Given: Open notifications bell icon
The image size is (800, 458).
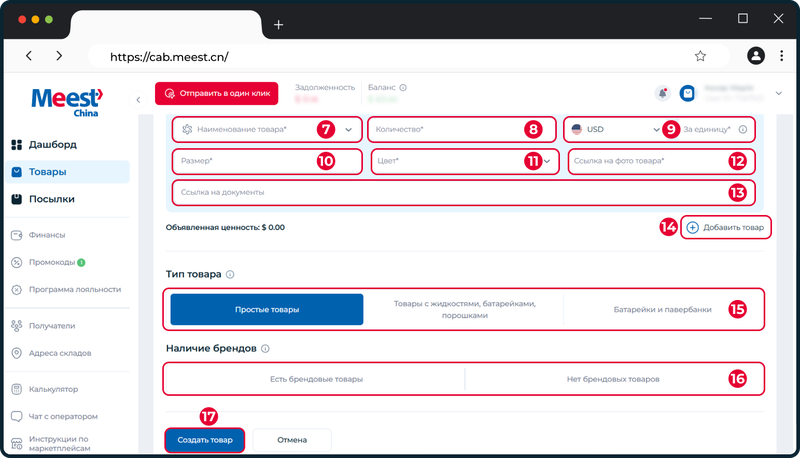Looking at the screenshot, I should click(x=662, y=93).
